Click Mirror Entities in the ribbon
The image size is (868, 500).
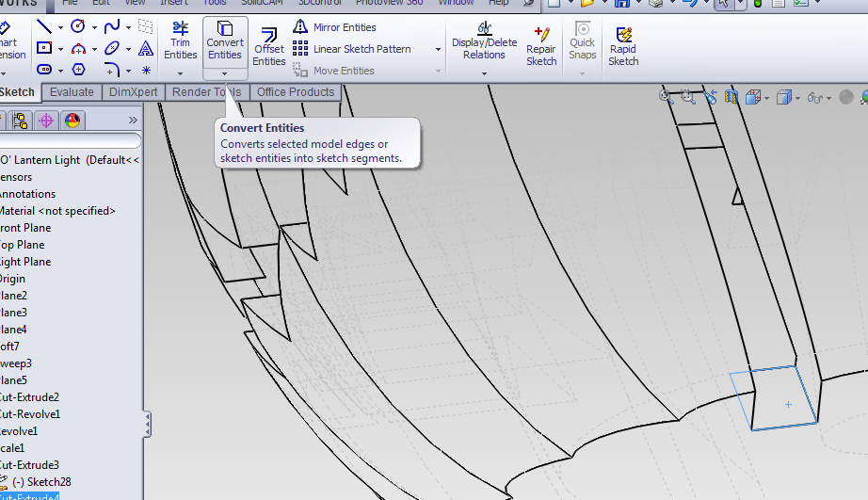(335, 26)
